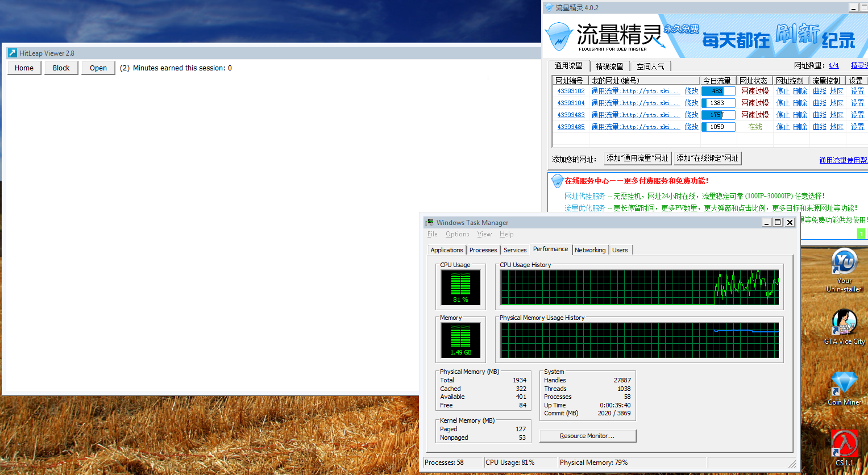Click the 流量优化服务 link
The height and width of the screenshot is (475, 868).
point(585,208)
